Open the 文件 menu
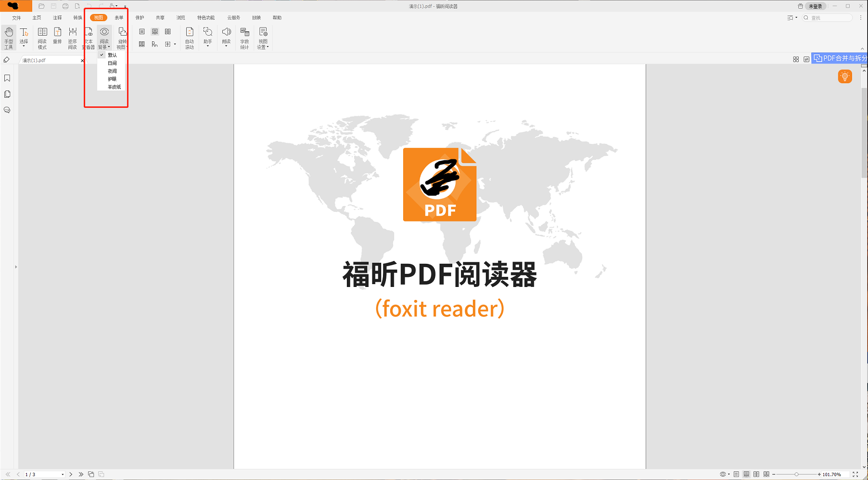Viewport: 868px width, 480px height. pos(16,18)
